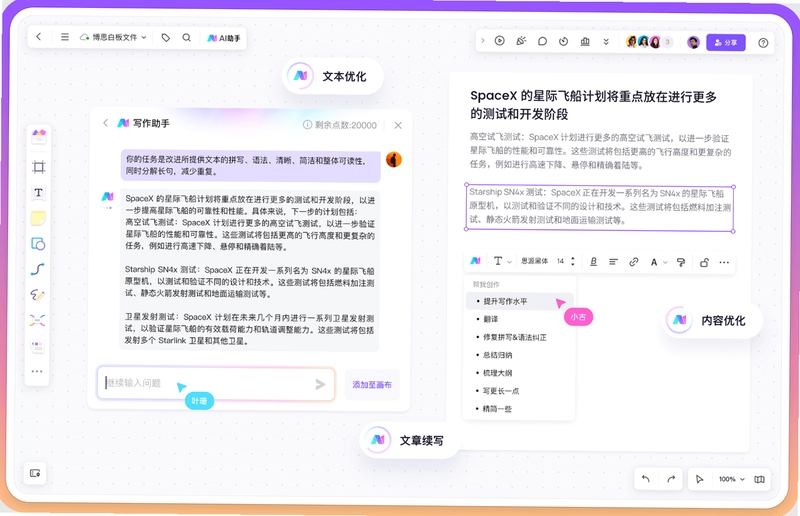The width and height of the screenshot is (800, 516).
Task: Select the pen drawing tool
Action: (37, 295)
